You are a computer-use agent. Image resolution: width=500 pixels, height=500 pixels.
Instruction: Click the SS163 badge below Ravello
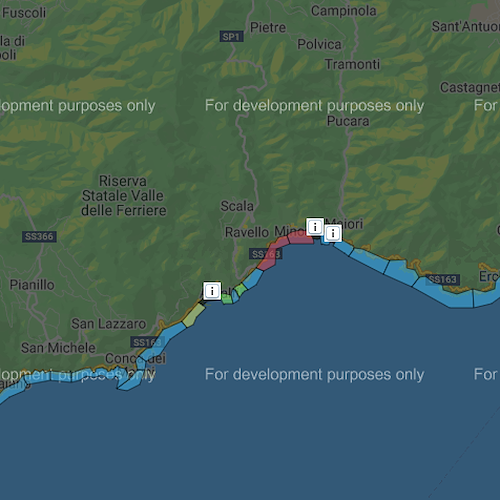click(266, 254)
